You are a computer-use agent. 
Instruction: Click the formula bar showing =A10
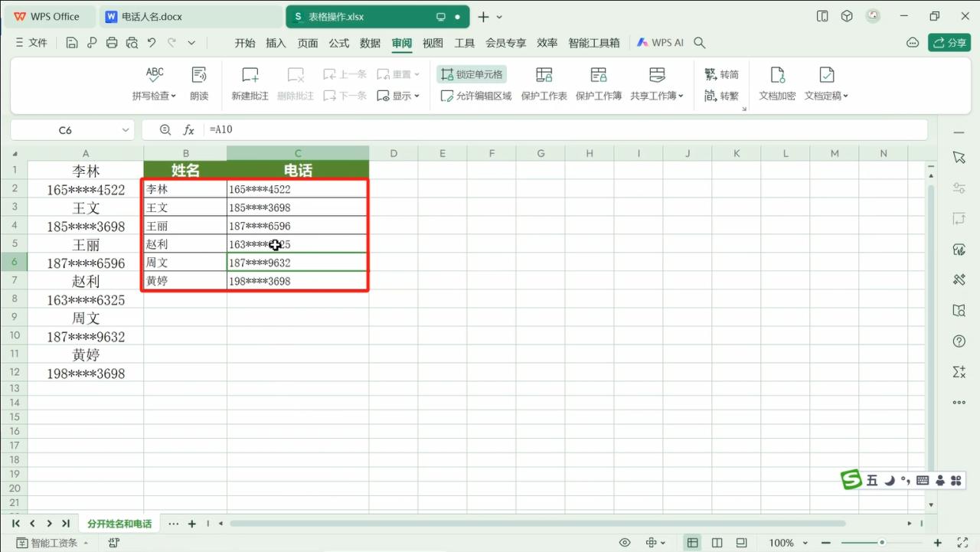pos(563,130)
